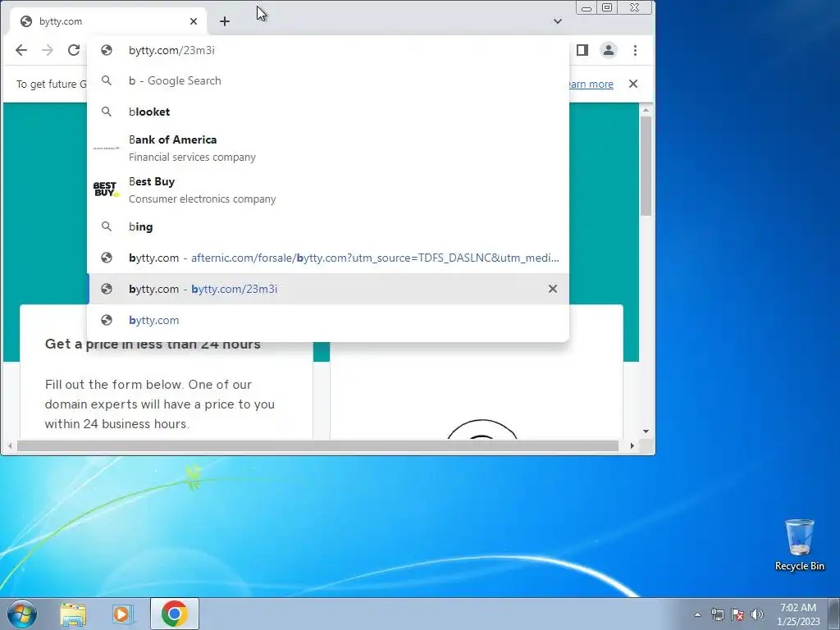Open the afternic.com/forsale bytty.com suggestion
The width and height of the screenshot is (840, 630).
328,258
